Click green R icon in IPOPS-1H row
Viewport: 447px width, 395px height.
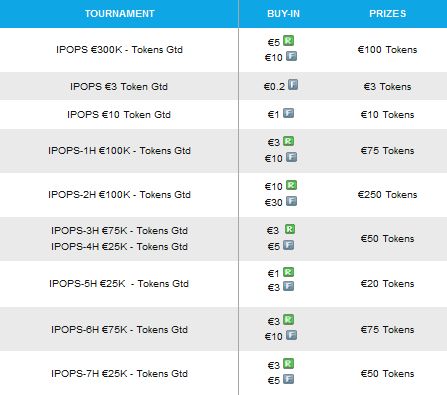coord(288,141)
